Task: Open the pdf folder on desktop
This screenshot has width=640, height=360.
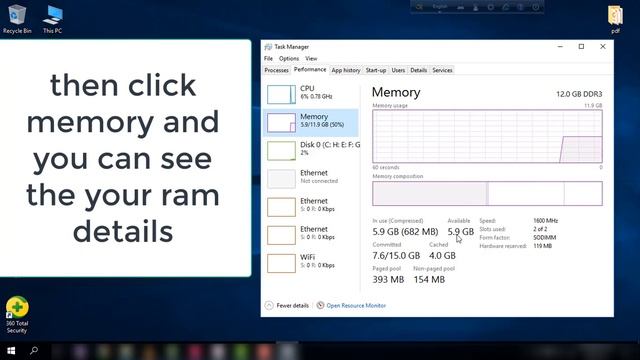Action: click(x=615, y=19)
